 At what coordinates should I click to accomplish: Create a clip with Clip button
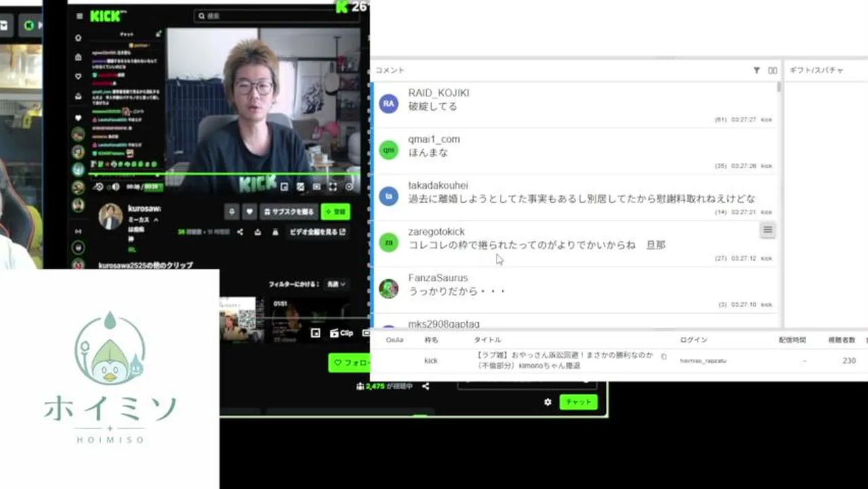click(x=342, y=333)
